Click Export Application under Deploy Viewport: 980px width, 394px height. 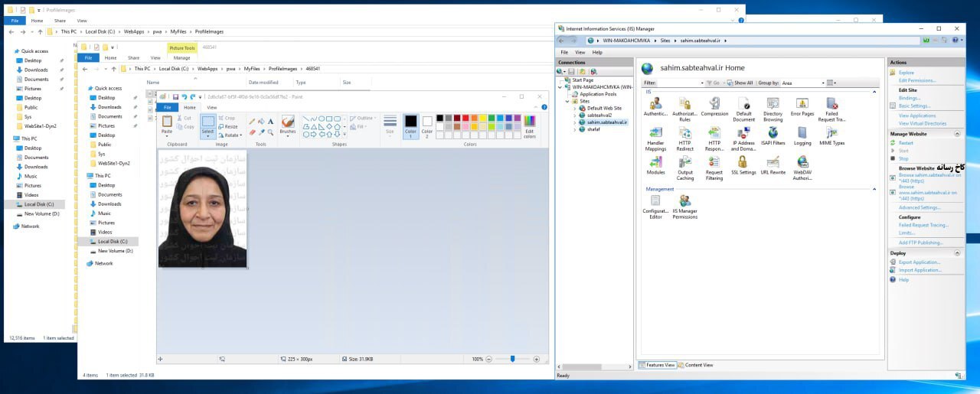[x=920, y=262]
